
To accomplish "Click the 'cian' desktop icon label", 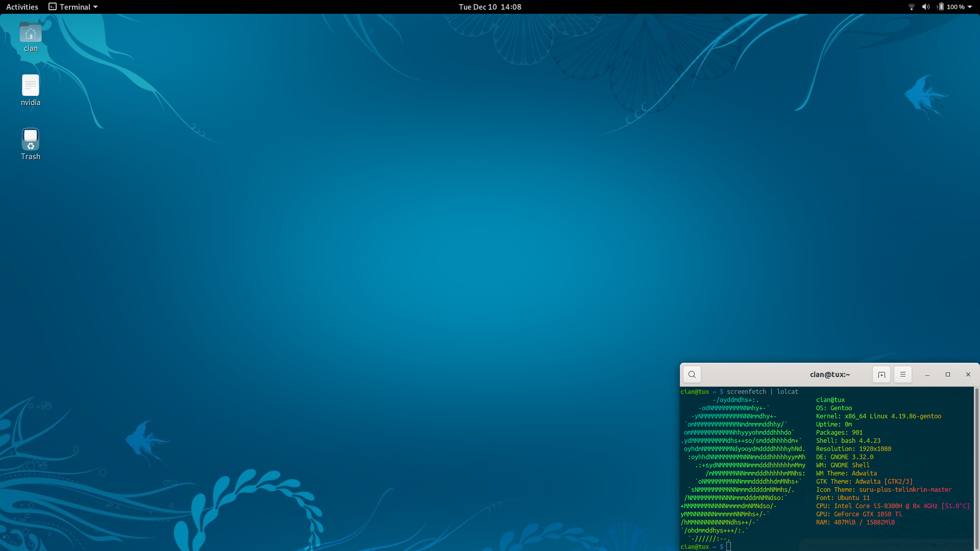I will (x=31, y=48).
